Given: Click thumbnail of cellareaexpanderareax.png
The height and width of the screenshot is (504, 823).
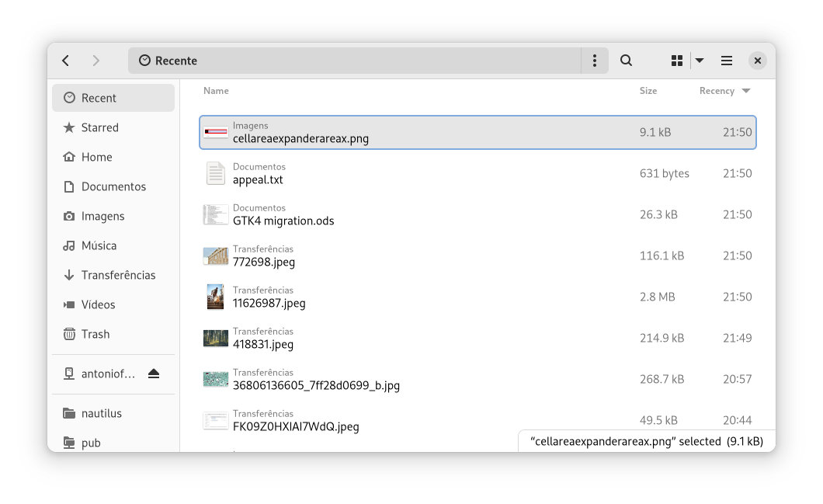Looking at the screenshot, I should tap(216, 132).
